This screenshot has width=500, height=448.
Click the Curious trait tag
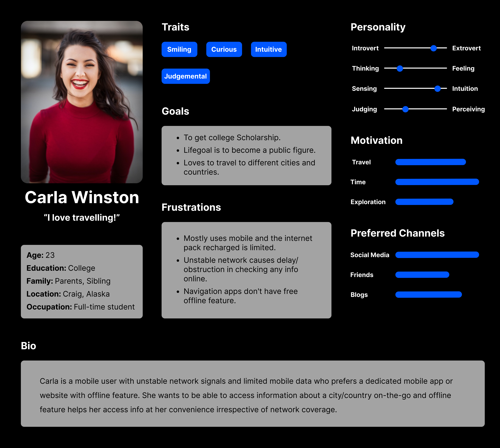(224, 49)
